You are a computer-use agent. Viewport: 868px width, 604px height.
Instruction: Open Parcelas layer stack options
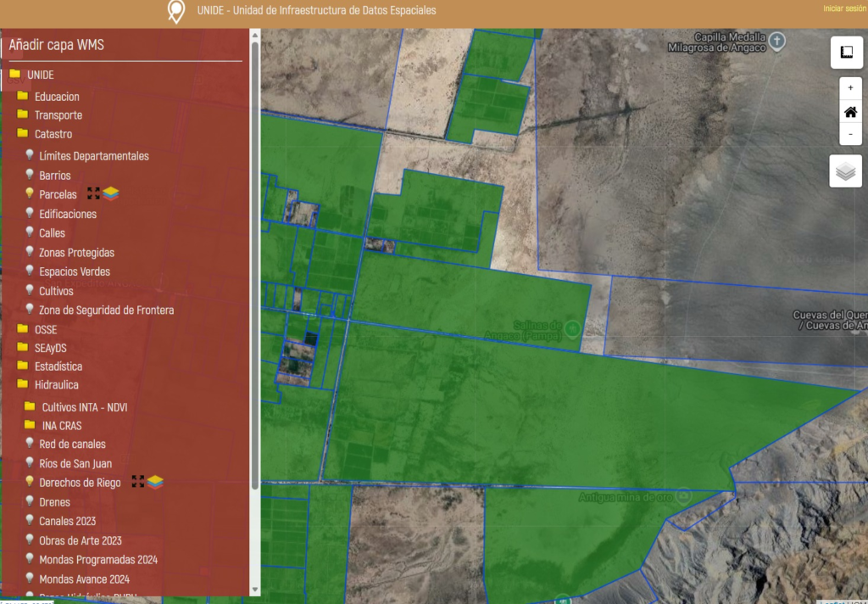click(111, 194)
